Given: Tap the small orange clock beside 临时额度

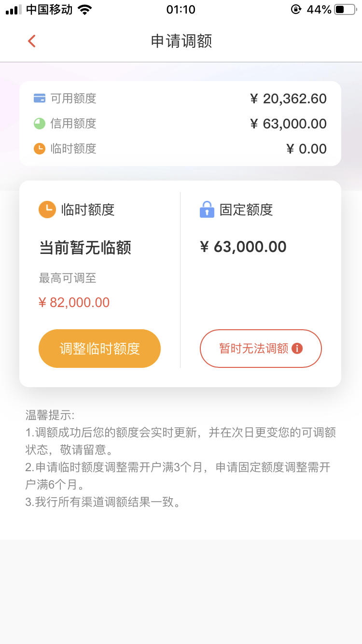Looking at the screenshot, I should click(x=40, y=149).
